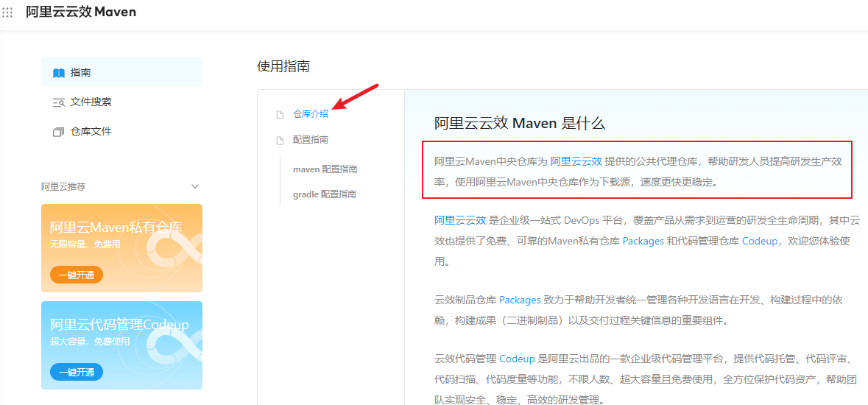This screenshot has height=405, width=868.
Task: Click the document icon beside 仓库介绍
Action: click(280, 115)
